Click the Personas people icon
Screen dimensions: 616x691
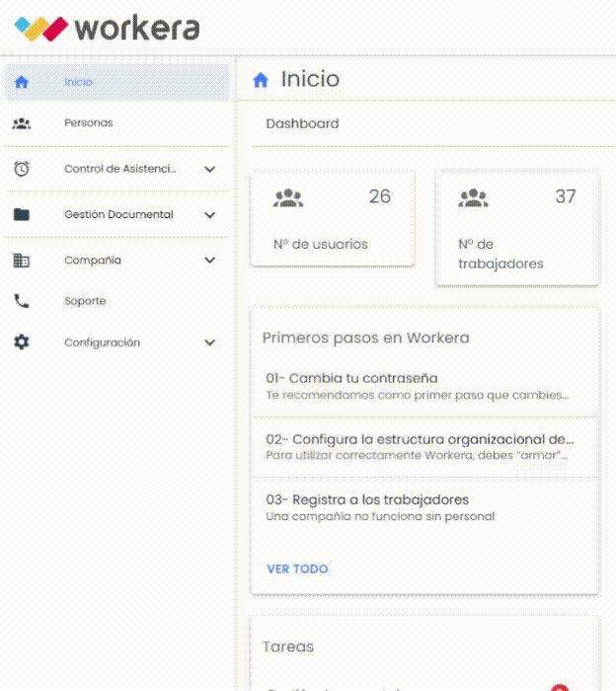point(22,123)
